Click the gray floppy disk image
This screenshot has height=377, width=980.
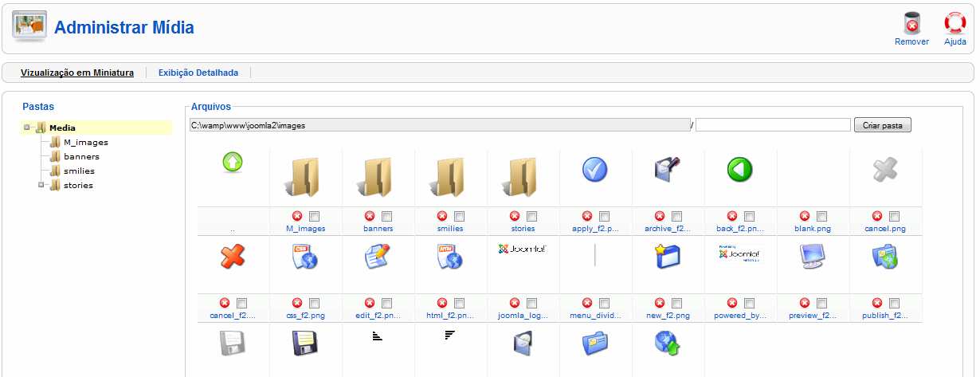[x=233, y=343]
